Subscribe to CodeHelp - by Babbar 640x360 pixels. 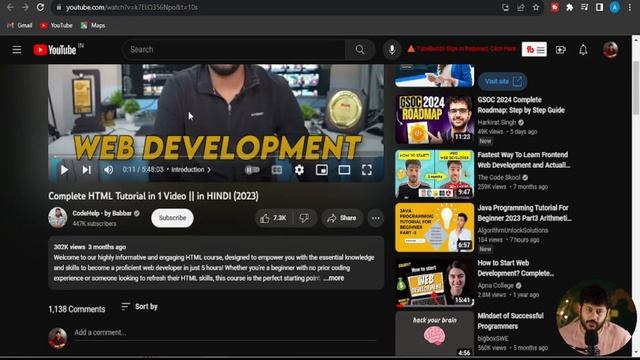[172, 218]
